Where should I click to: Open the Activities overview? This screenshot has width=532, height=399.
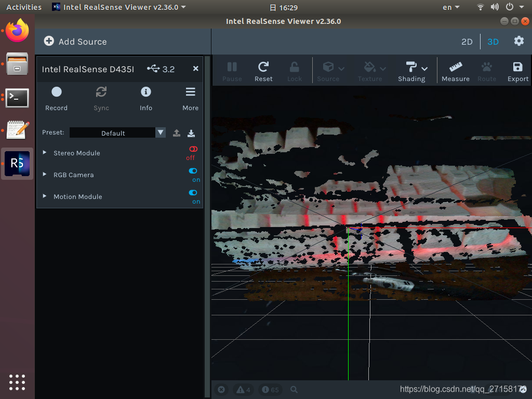(24, 7)
